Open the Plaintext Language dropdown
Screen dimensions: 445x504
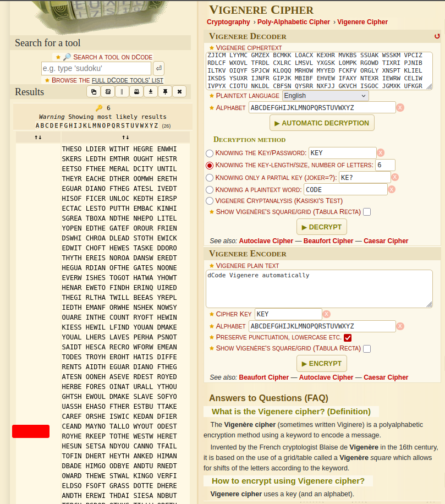326,96
